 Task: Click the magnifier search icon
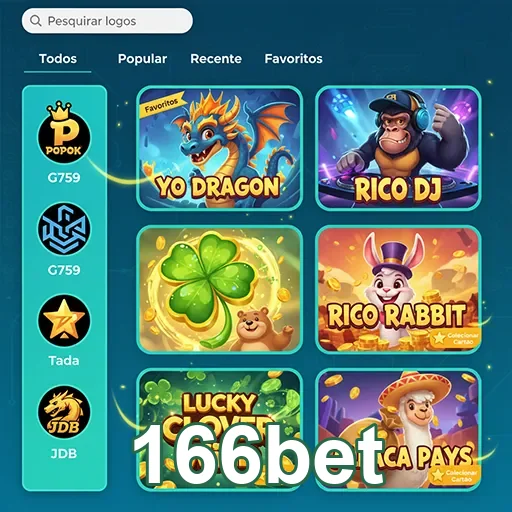tap(36, 21)
